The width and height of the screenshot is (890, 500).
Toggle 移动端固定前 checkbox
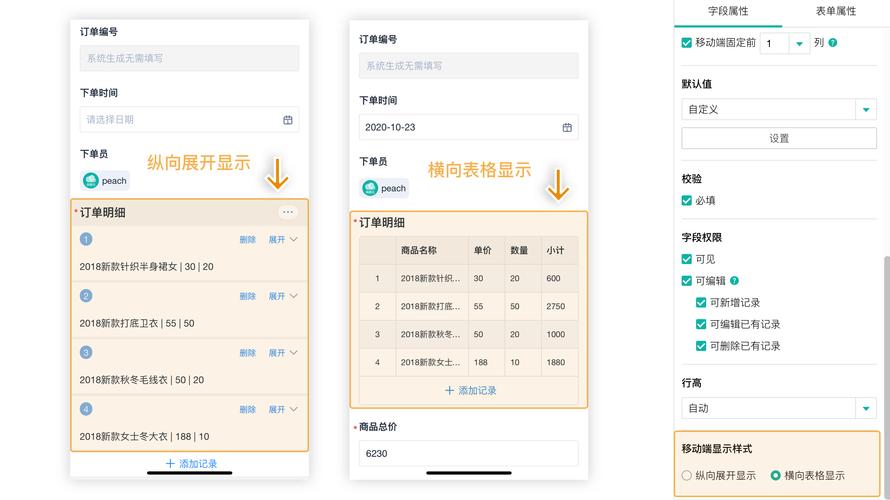tap(686, 43)
